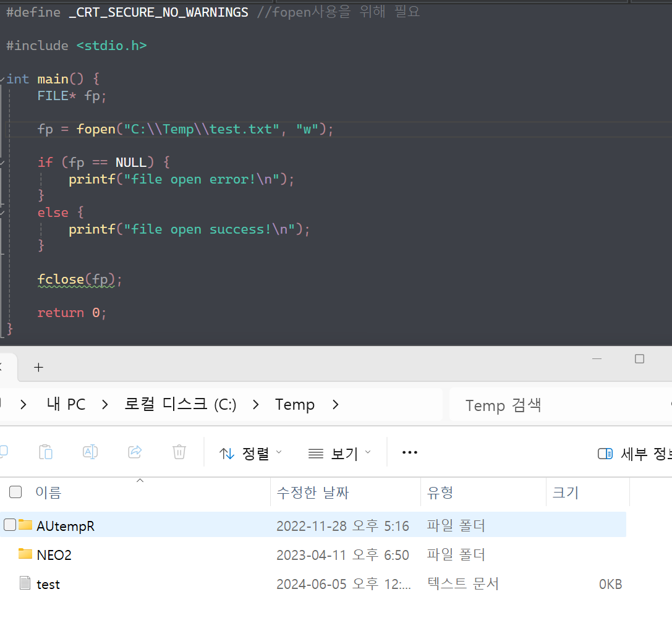The image size is (672, 618).
Task: Click the Rename icon in Explorer toolbar
Action: point(90,452)
